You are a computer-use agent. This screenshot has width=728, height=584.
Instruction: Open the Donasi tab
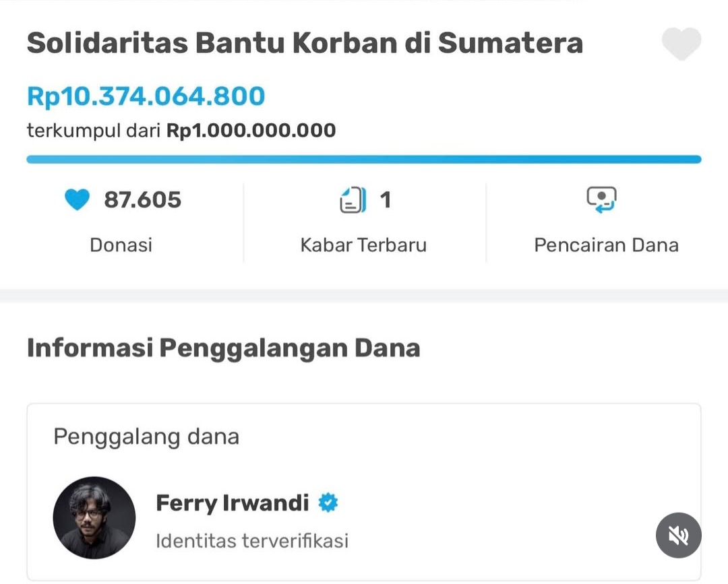121,245
